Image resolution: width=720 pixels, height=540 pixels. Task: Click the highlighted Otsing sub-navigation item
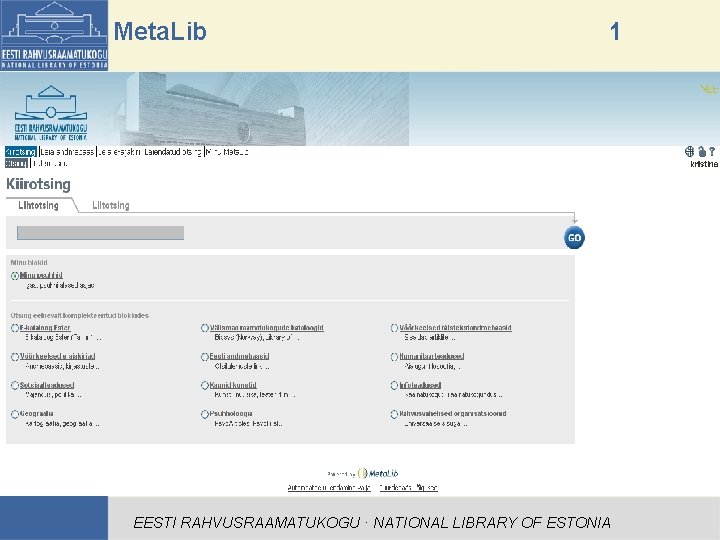click(x=16, y=163)
